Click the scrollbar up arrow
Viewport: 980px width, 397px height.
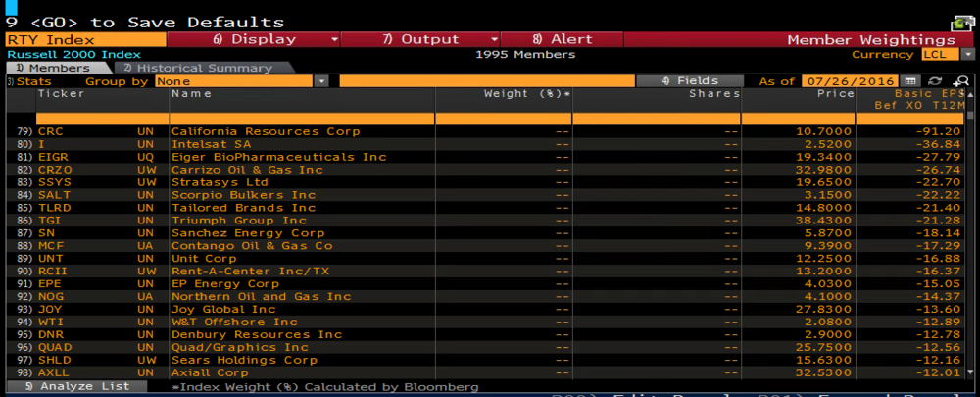tap(970, 92)
